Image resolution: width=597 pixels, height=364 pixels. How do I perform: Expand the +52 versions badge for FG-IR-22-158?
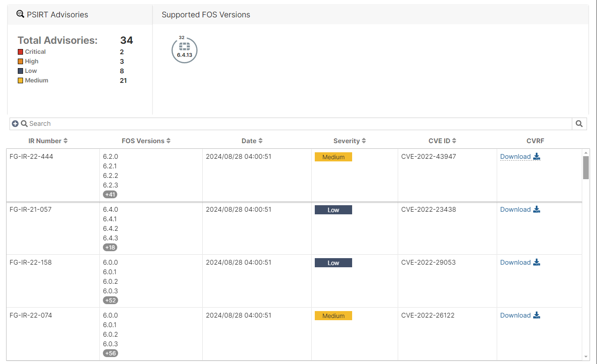point(110,300)
